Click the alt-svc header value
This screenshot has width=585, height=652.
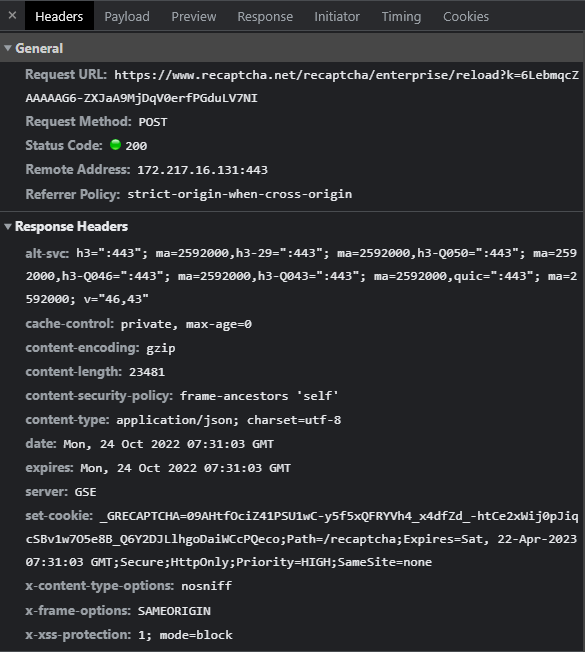(x=301, y=276)
